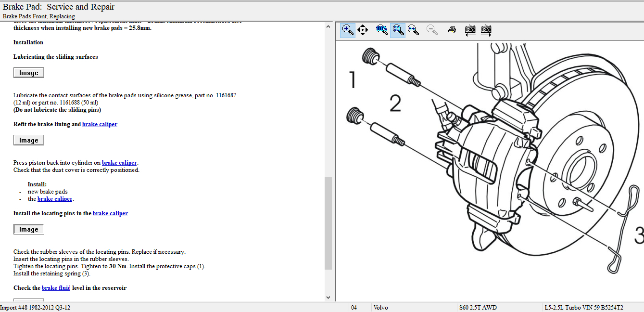This screenshot has height=312, width=644.
Task: Click the new brake pads list entry
Action: pyautogui.click(x=48, y=192)
